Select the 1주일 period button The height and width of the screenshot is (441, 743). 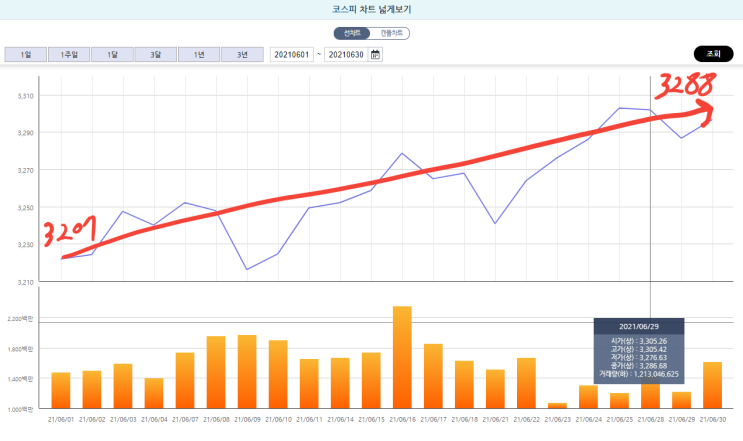[x=69, y=54]
